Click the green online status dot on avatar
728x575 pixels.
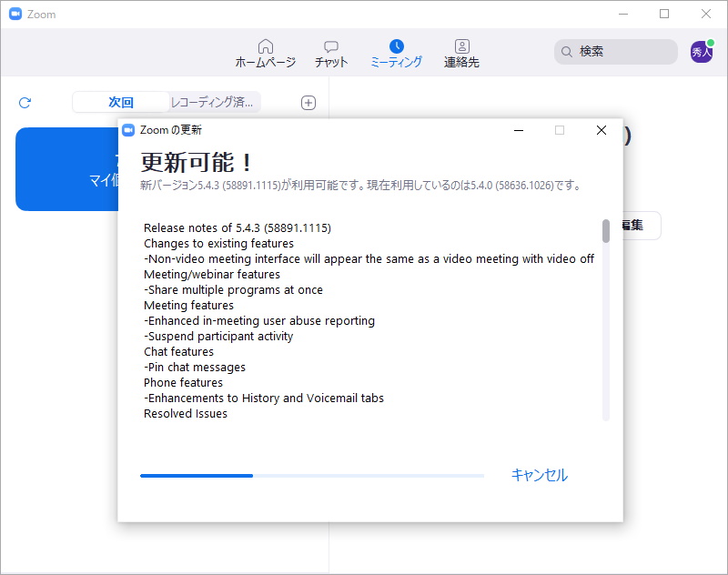(x=711, y=42)
